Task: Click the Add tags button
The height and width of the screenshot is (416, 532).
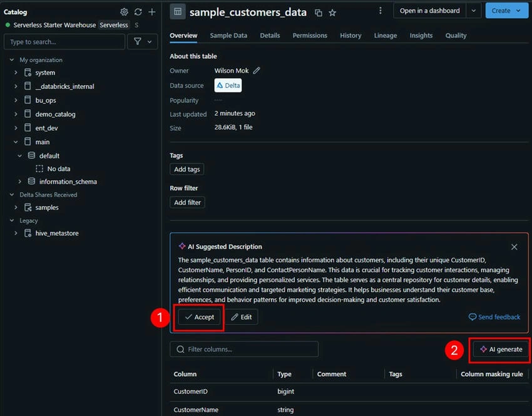Action: click(x=187, y=169)
